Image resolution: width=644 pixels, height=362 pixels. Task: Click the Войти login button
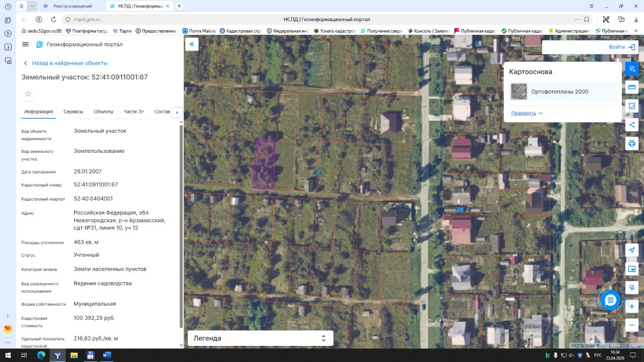(622, 47)
